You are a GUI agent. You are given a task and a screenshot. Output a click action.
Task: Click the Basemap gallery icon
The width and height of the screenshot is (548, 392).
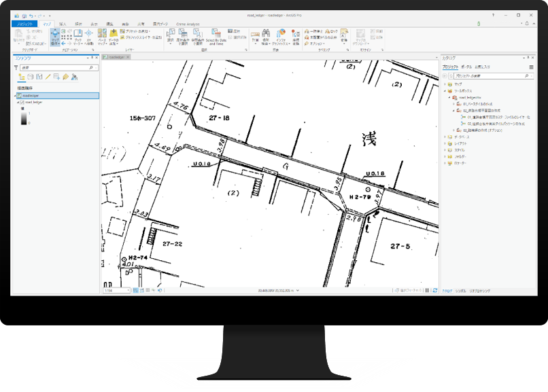pyautogui.click(x=101, y=37)
